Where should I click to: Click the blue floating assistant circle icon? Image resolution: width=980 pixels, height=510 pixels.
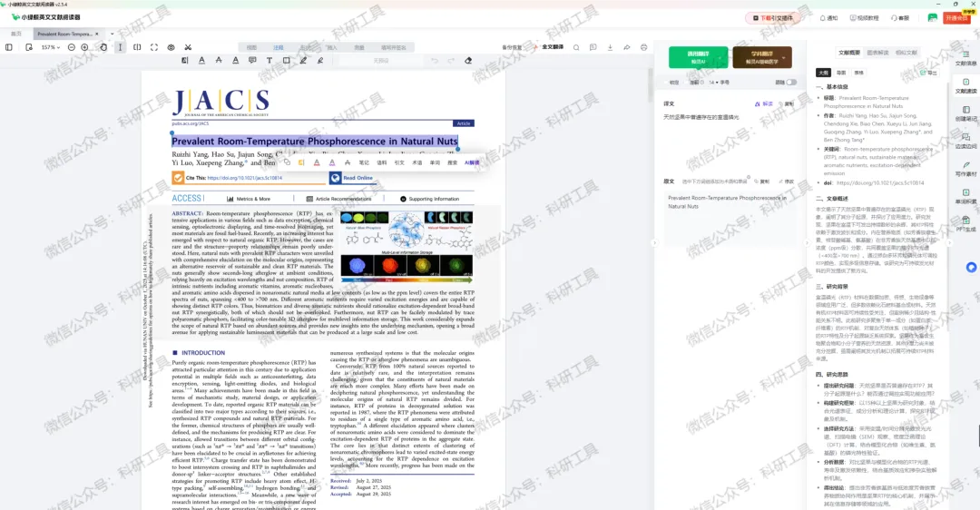pyautogui.click(x=971, y=268)
